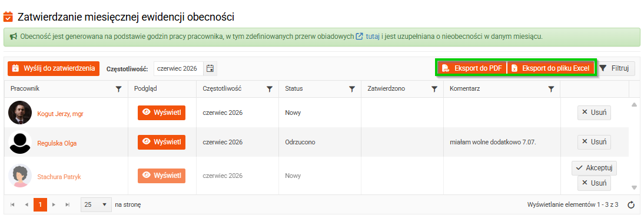
Task: Remove Regulska Olga's entry with Usuń
Action: [x=594, y=142]
